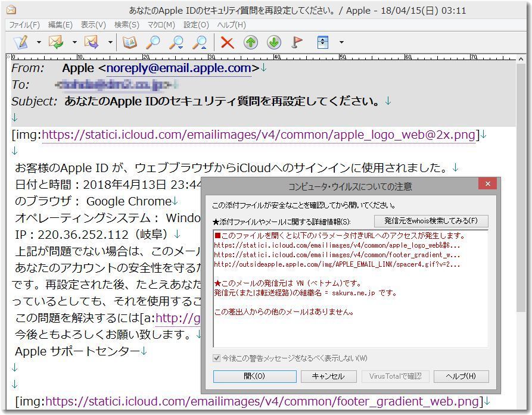The image size is (532, 415).
Task: Click the apple_logo_web@2x.png image URL
Action: tap(259, 135)
